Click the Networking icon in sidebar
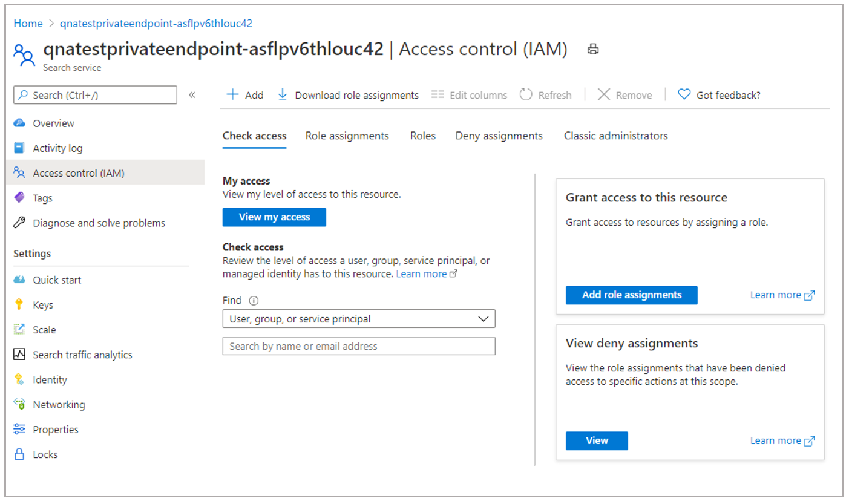 [x=19, y=405]
